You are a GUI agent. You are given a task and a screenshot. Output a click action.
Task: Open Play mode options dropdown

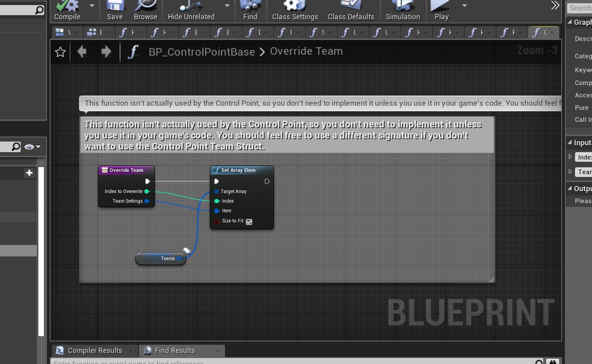click(x=464, y=6)
